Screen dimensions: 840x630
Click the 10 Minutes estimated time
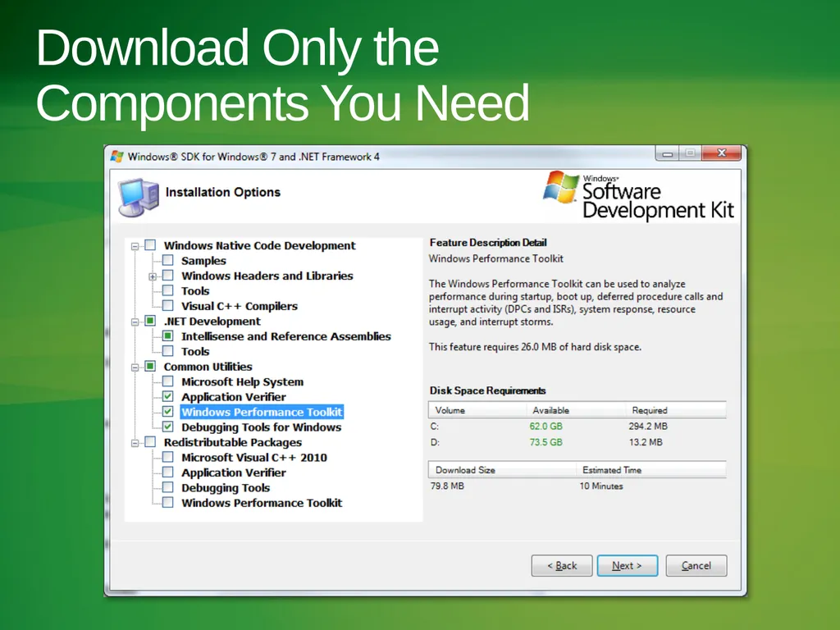601,486
